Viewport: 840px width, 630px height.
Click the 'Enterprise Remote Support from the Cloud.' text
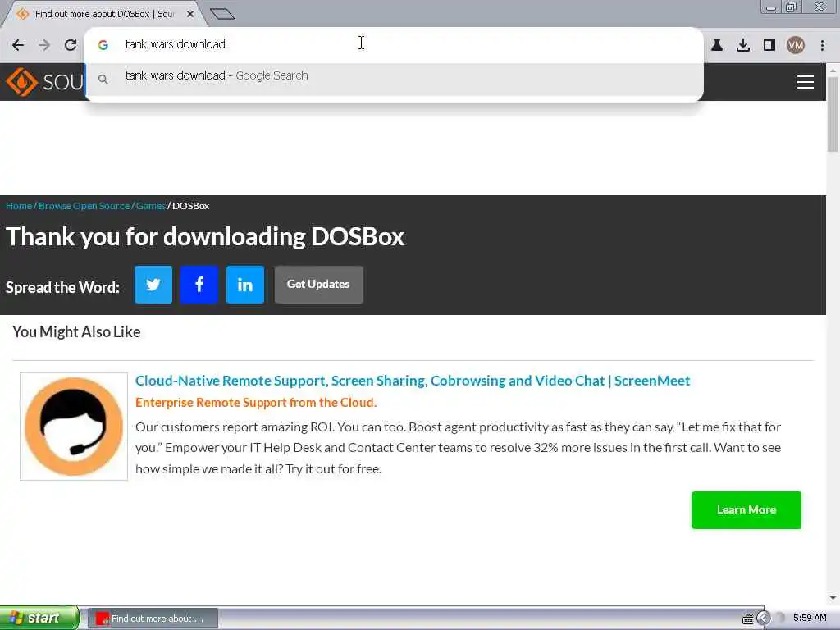(256, 403)
